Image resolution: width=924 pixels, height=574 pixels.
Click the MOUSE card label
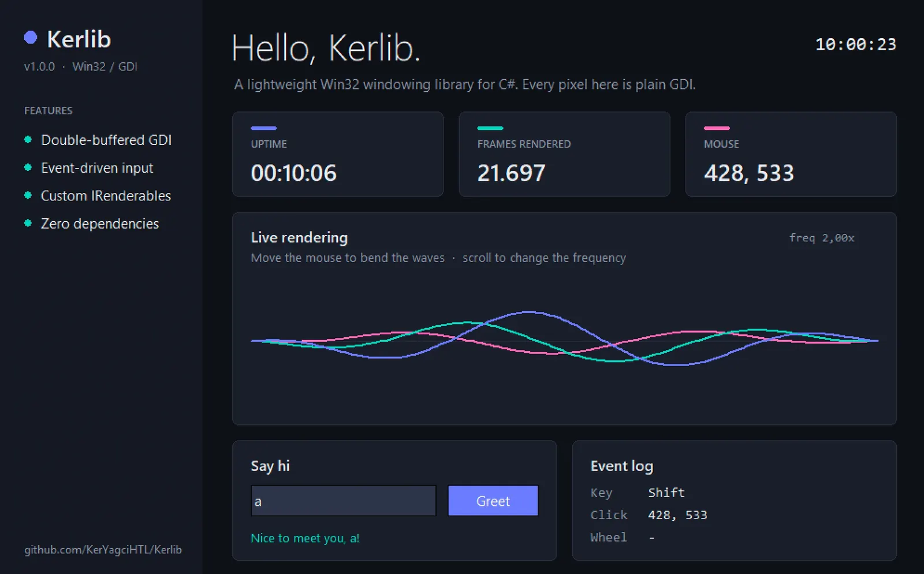pos(721,144)
